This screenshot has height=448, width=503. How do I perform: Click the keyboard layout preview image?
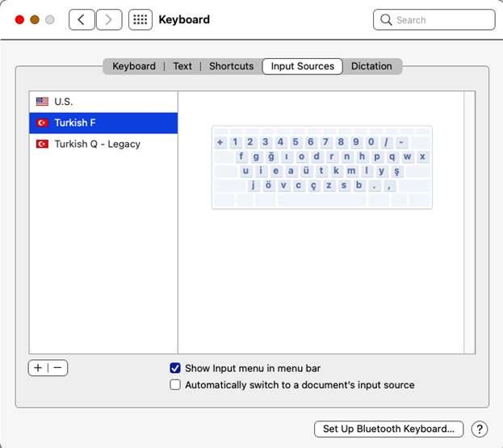pyautogui.click(x=322, y=167)
